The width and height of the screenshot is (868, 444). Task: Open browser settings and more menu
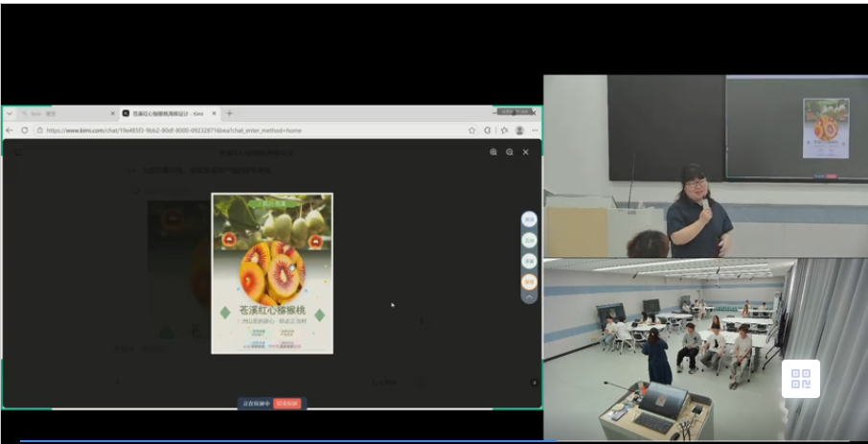coord(535,130)
